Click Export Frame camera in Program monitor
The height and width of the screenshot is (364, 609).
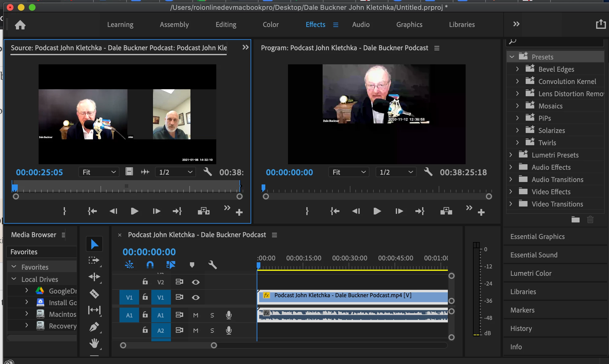coord(446,211)
